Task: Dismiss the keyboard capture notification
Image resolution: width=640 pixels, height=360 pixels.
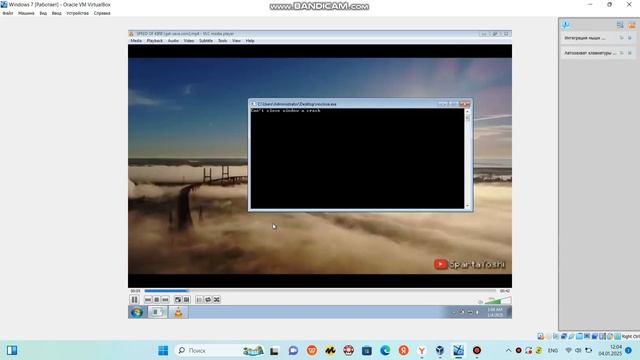Action: point(630,53)
